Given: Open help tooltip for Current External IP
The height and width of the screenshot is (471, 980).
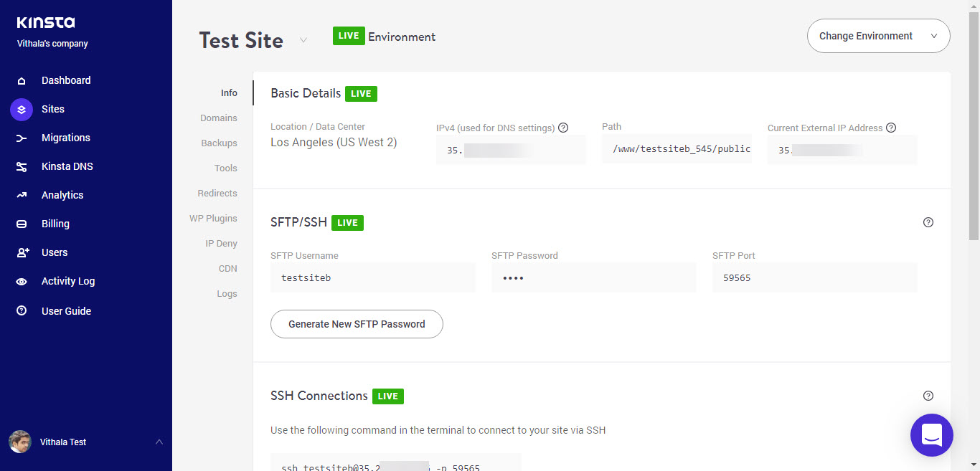Looking at the screenshot, I should click(891, 128).
